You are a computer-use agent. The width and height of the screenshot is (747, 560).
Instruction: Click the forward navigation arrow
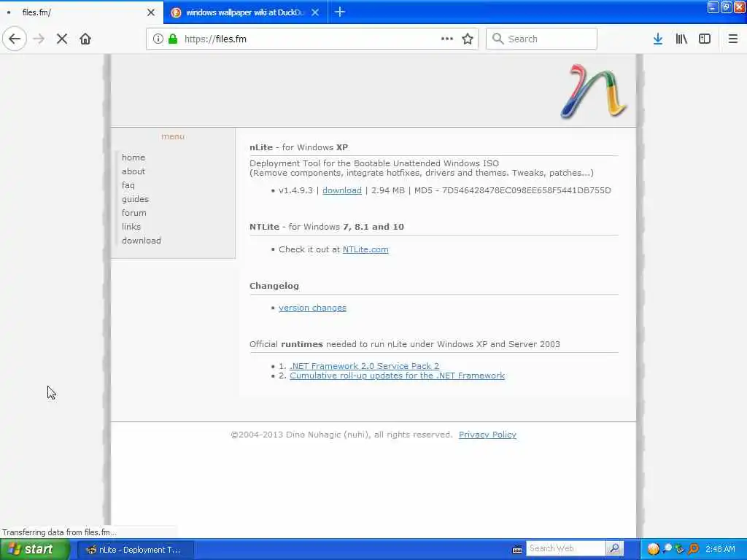(39, 39)
